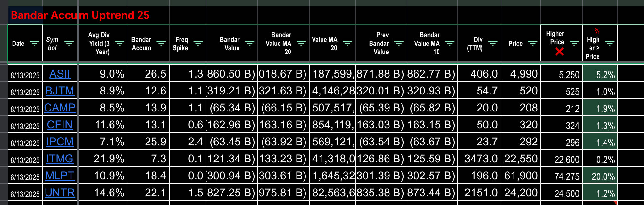Select the % Higher cell '0.2%'
This screenshot has height=205, width=644.
click(600, 159)
